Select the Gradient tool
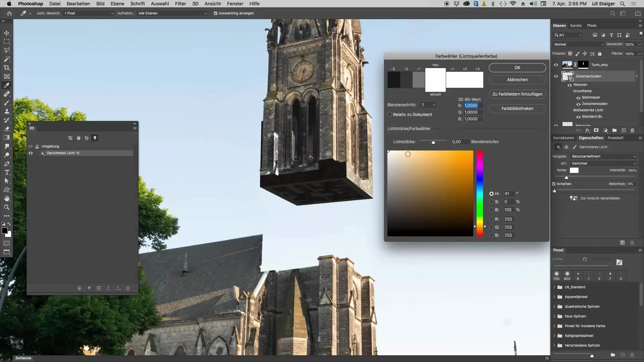This screenshot has width=644, height=362. (x=7, y=137)
